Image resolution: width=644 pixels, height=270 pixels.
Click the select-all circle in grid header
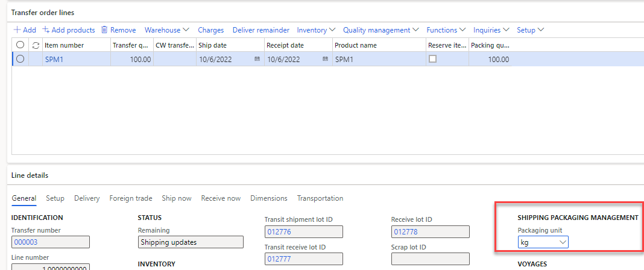tap(21, 45)
